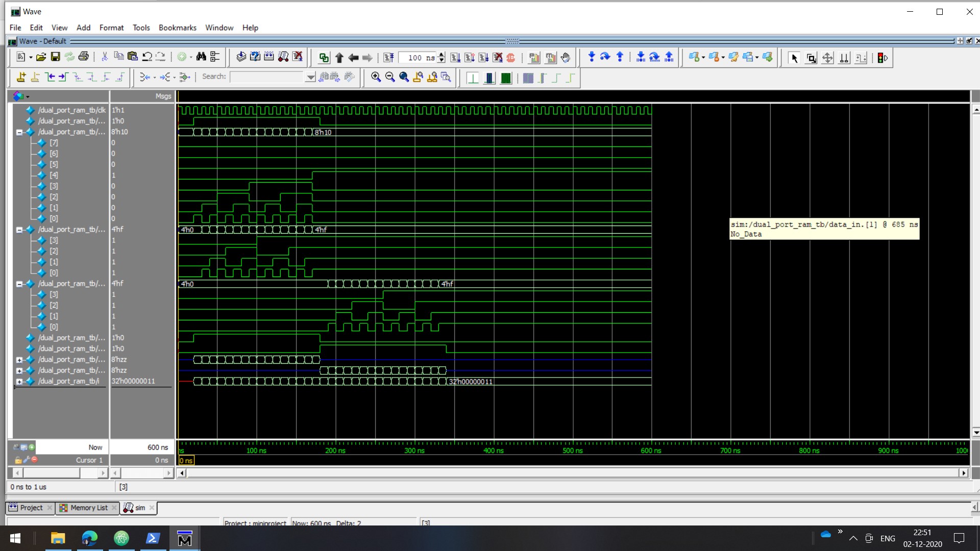Screen dimensions: 980x551
Task: Toggle lock on Cursor 1
Action: point(18,460)
